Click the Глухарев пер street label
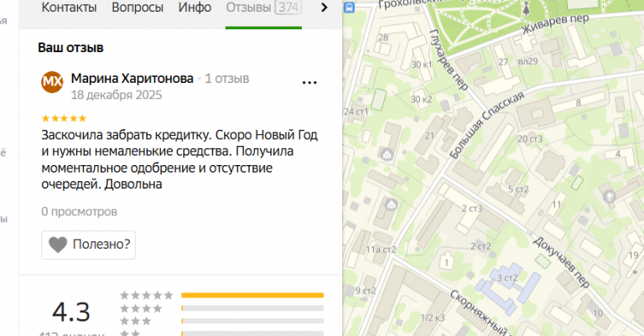644x336 pixels. point(449,59)
